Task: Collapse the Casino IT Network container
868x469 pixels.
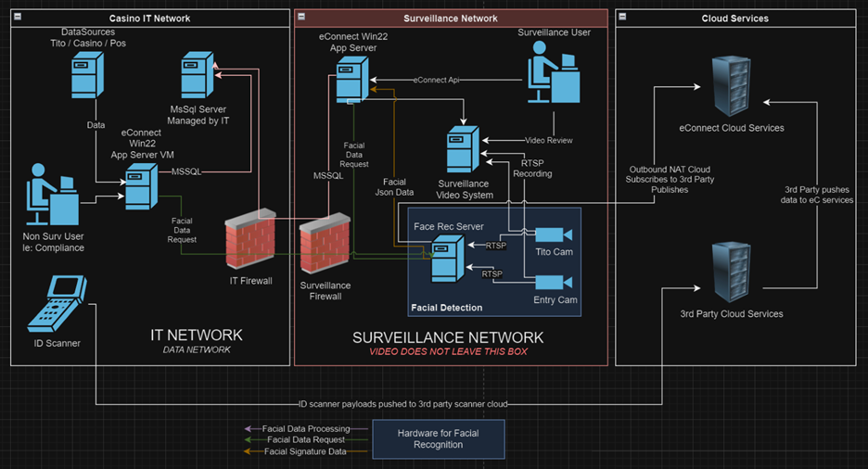Action: click(x=18, y=17)
